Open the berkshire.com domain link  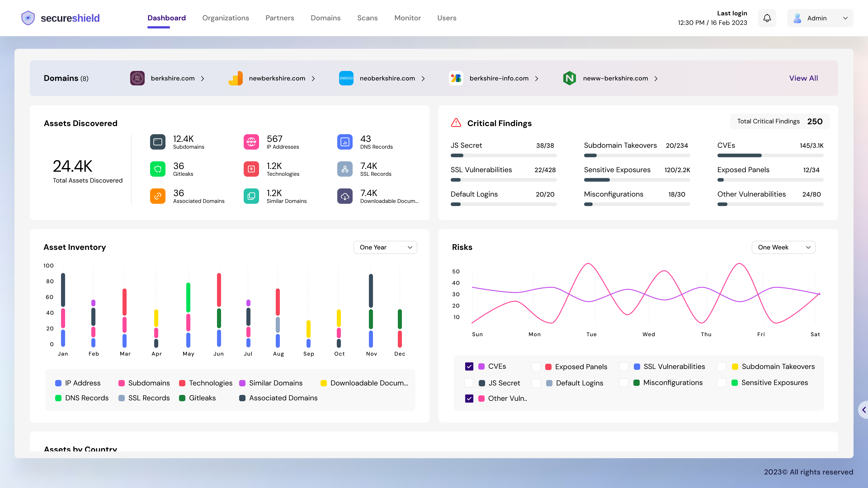(x=172, y=78)
